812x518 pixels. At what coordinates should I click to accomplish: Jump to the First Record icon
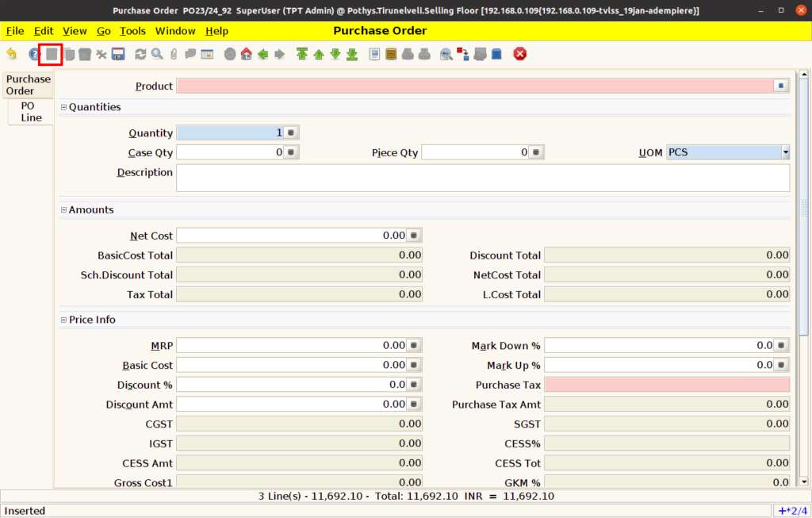click(x=302, y=54)
